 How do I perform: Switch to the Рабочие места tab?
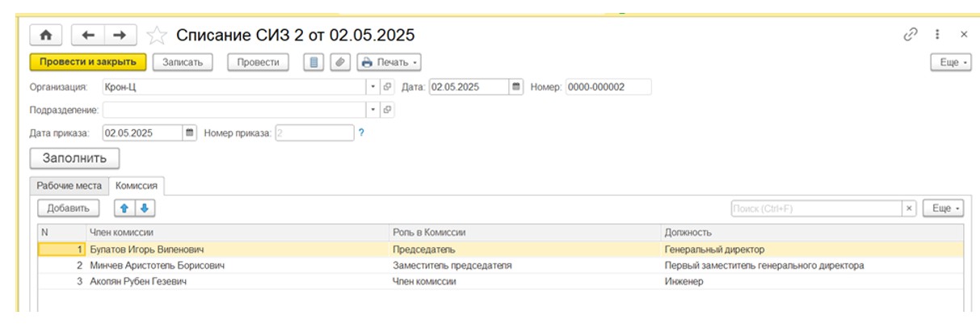pos(69,186)
